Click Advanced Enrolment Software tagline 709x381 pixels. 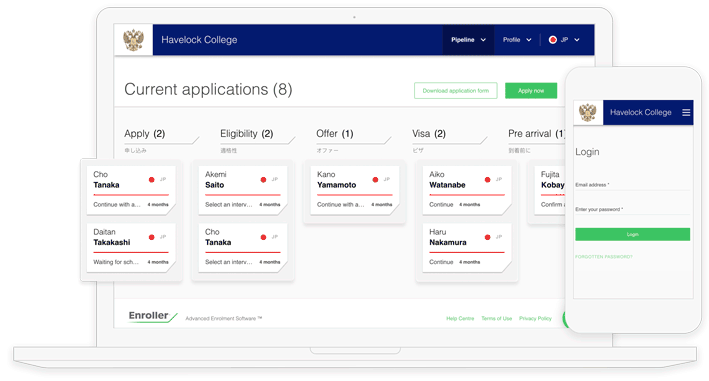tap(223, 319)
